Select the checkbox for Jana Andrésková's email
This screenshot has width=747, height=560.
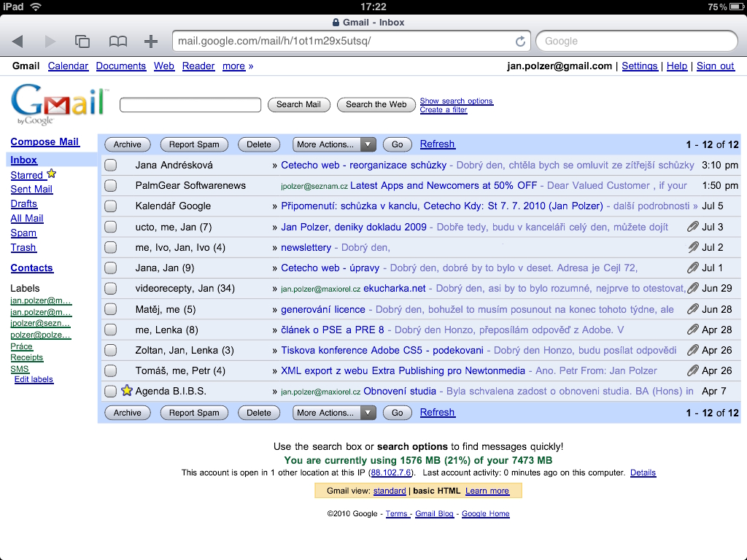point(110,165)
